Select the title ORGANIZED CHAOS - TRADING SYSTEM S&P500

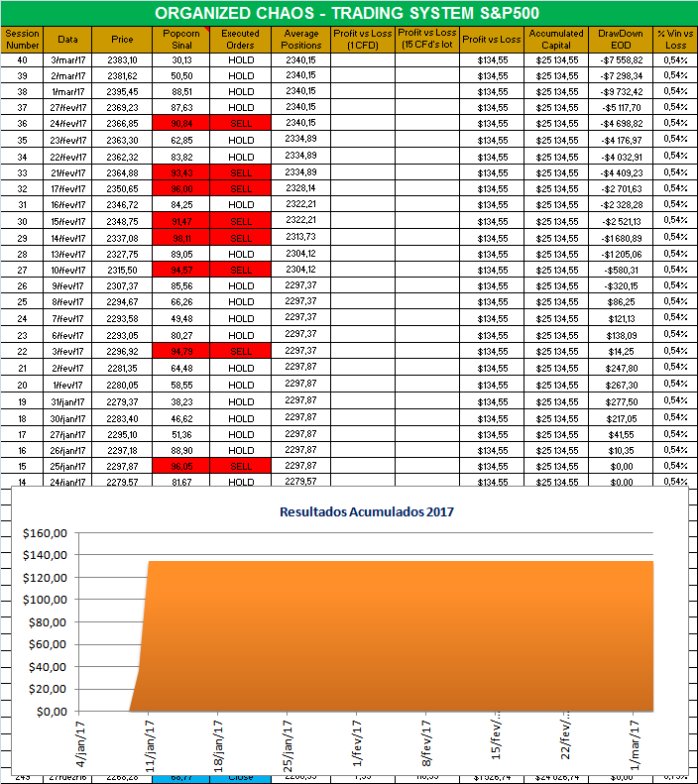pyautogui.click(x=347, y=13)
